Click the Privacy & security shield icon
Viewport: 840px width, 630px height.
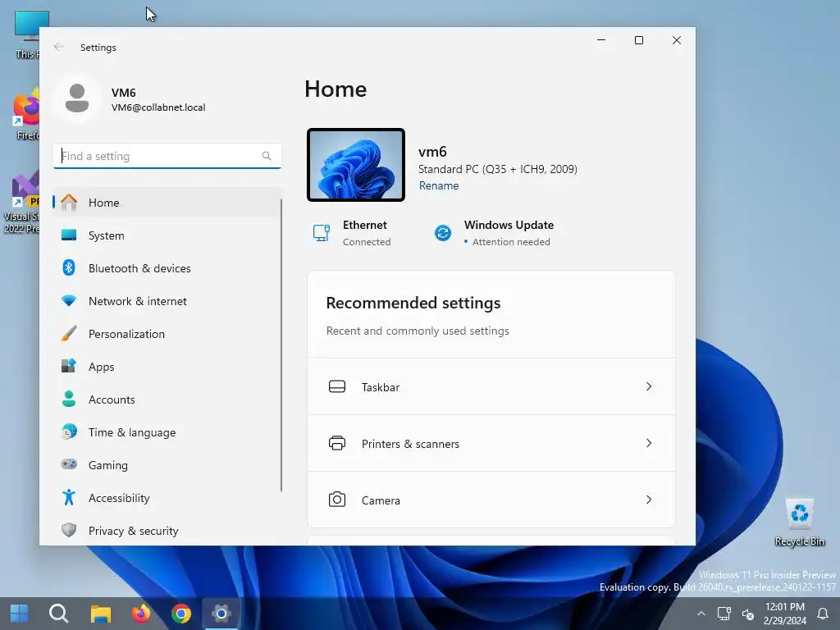point(69,531)
